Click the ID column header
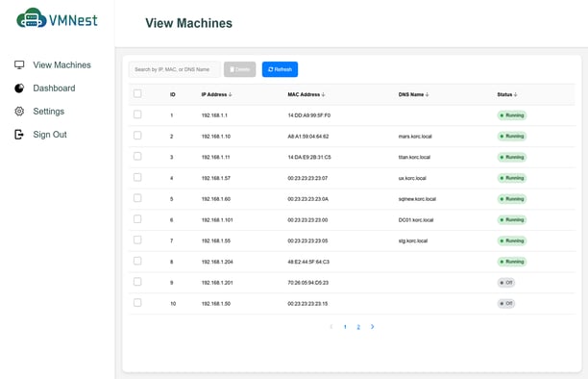The width and height of the screenshot is (588, 379). (173, 94)
